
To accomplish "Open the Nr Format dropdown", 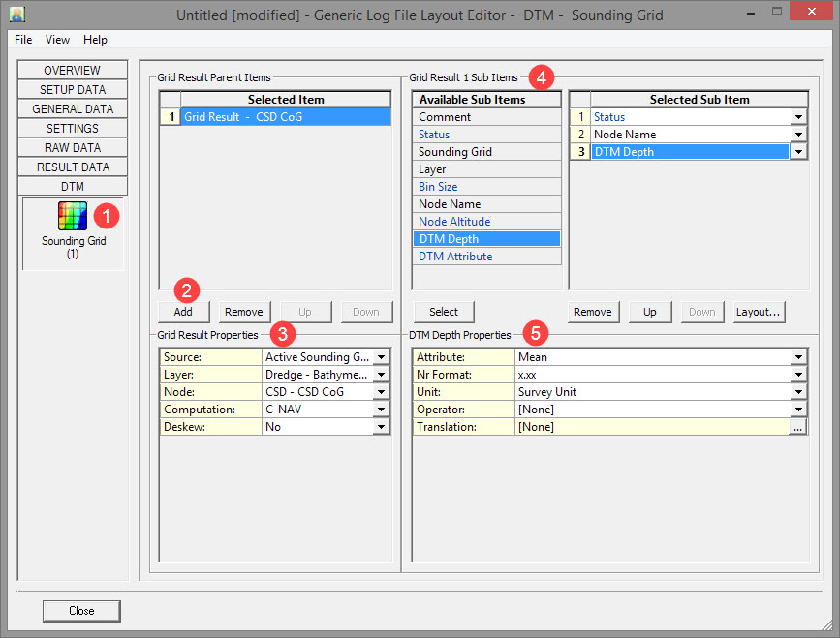I will click(x=797, y=375).
